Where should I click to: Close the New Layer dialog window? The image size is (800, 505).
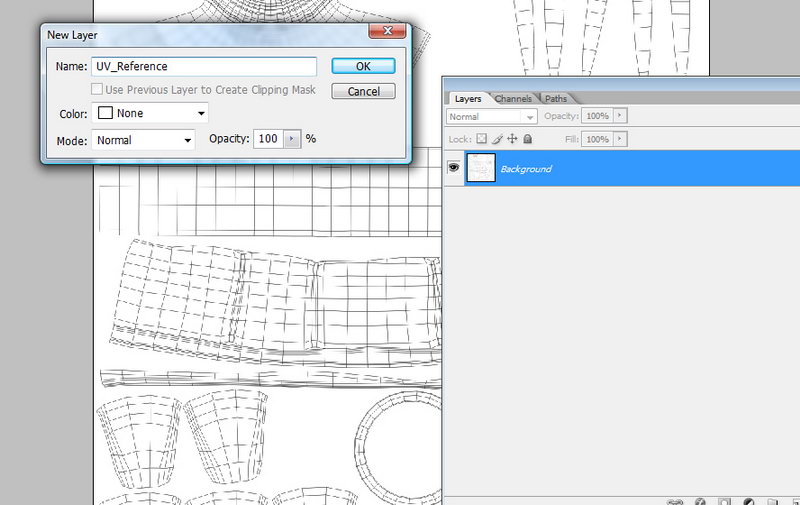(x=385, y=33)
